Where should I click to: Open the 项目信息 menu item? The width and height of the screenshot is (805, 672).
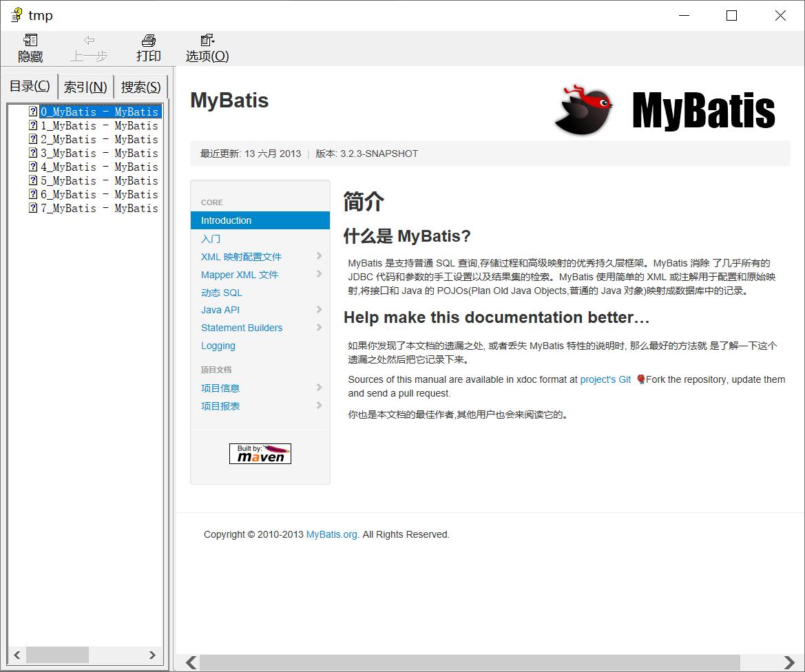pyautogui.click(x=220, y=388)
